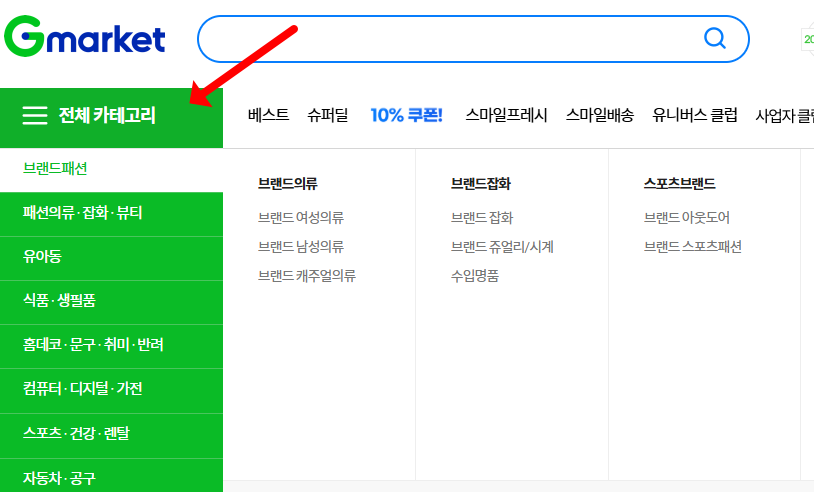Open the 브랜드 남성의류 link
The image size is (814, 492).
click(301, 247)
